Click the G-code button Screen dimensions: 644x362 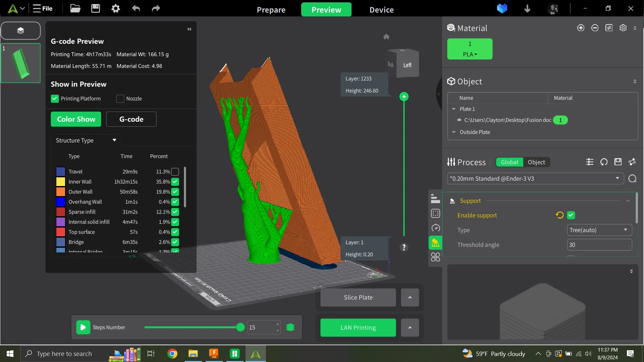[x=131, y=119]
